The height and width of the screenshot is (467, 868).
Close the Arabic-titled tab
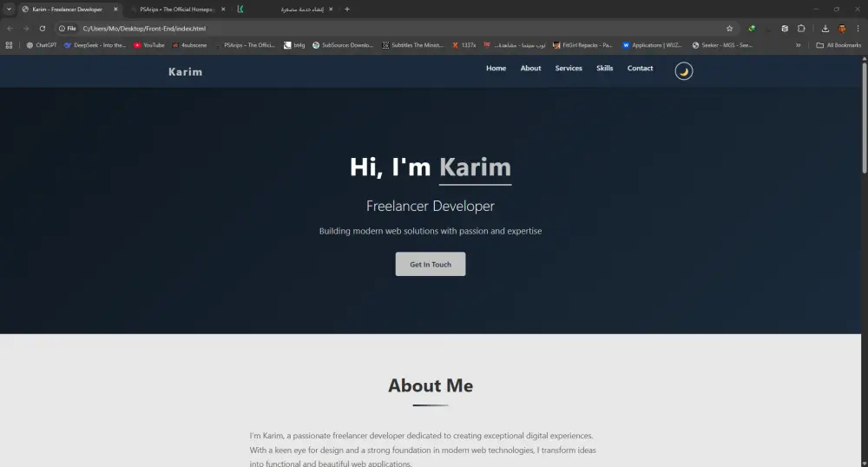[x=331, y=10]
